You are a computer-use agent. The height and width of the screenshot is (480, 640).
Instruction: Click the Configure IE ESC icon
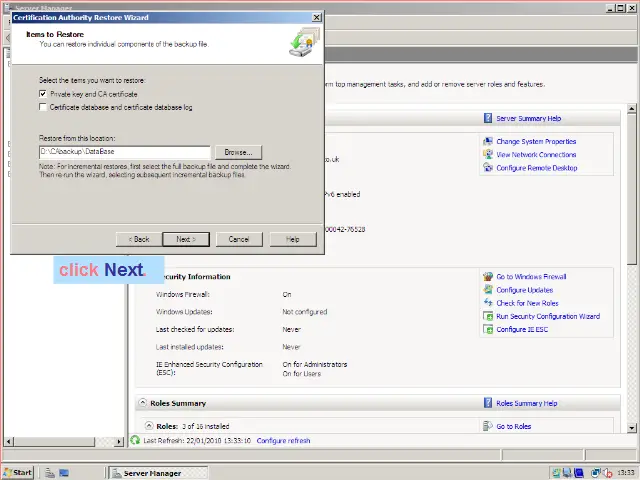488,329
